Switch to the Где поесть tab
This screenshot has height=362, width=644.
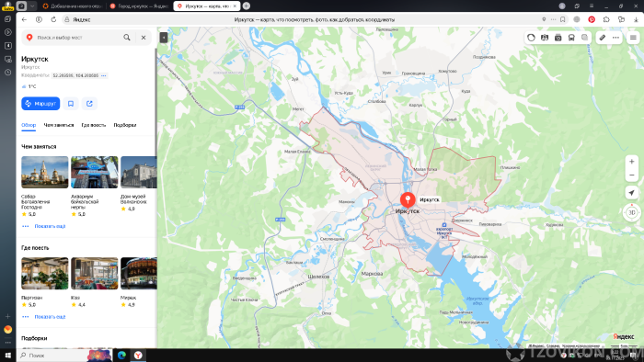94,125
